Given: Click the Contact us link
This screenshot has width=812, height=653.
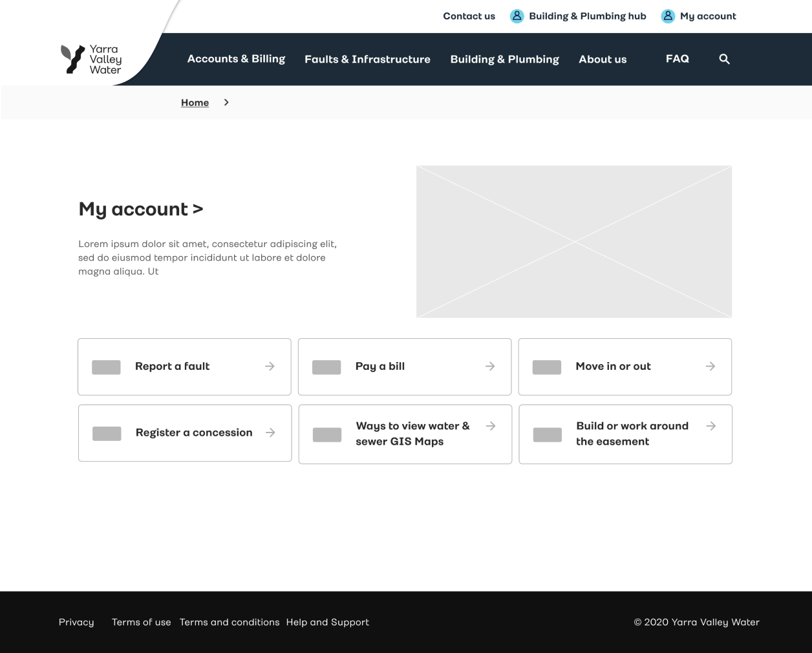Looking at the screenshot, I should (469, 16).
